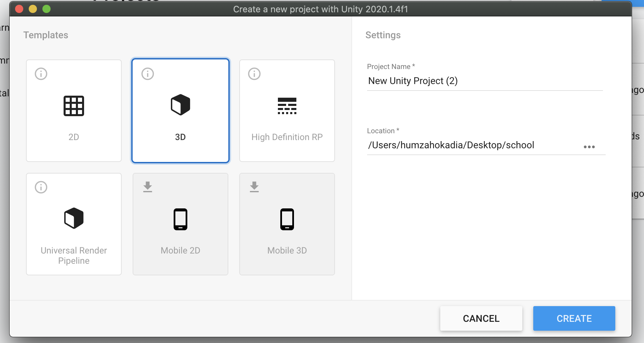Select the Mobile 2D phone icon
The width and height of the screenshot is (644, 343).
coord(180,219)
